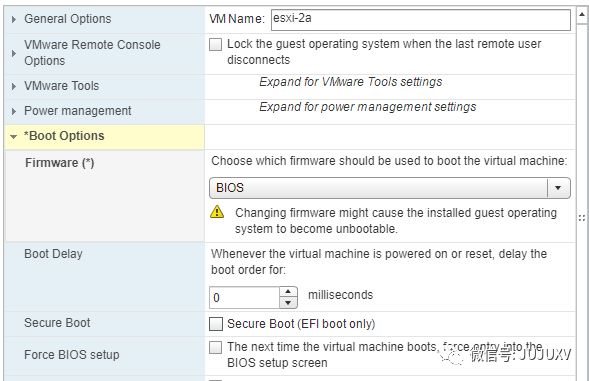Expand the VMware Tools section
Viewport: 589px width, 381px height.
click(x=14, y=86)
